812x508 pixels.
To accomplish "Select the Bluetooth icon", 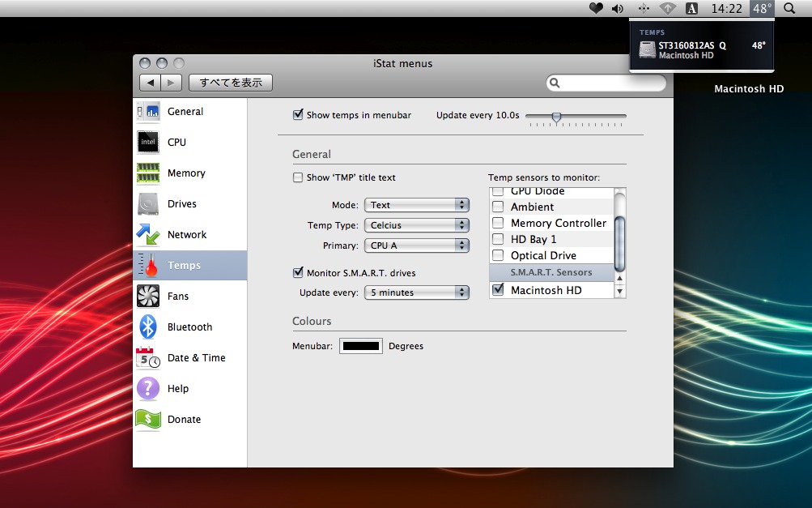I will click(148, 327).
